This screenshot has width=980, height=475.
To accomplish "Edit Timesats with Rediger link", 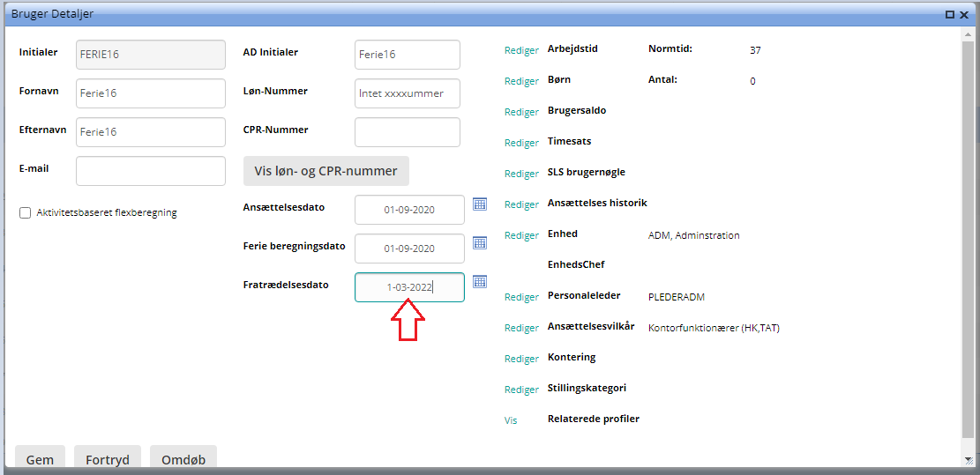I will click(521, 143).
